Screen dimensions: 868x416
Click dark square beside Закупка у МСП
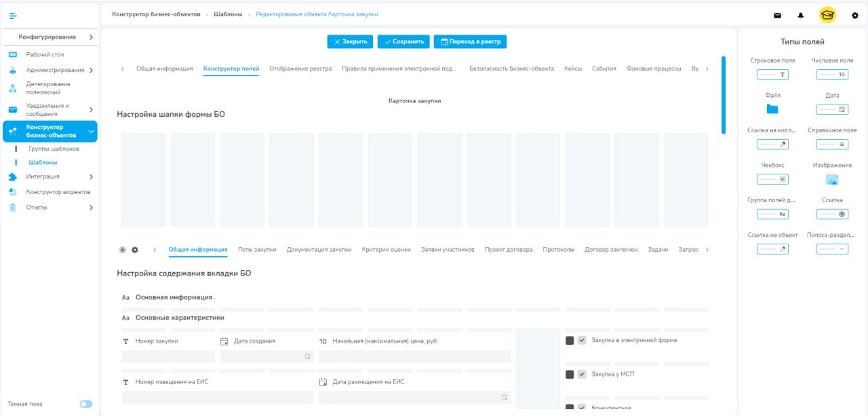click(570, 375)
